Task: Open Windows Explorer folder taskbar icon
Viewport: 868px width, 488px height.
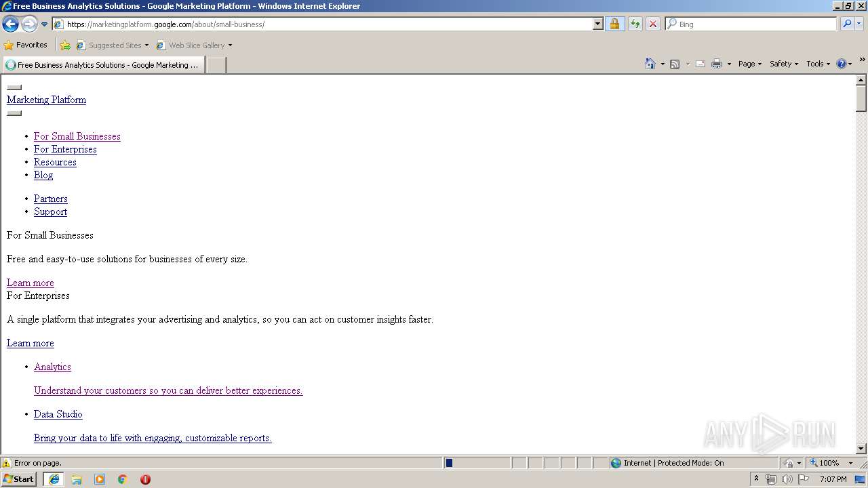Action: (77, 479)
